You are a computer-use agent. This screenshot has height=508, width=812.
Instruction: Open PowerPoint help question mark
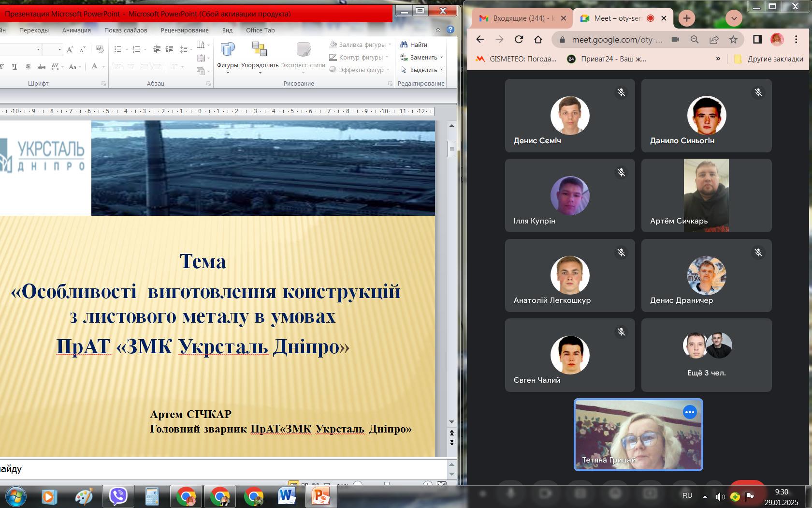click(x=450, y=30)
